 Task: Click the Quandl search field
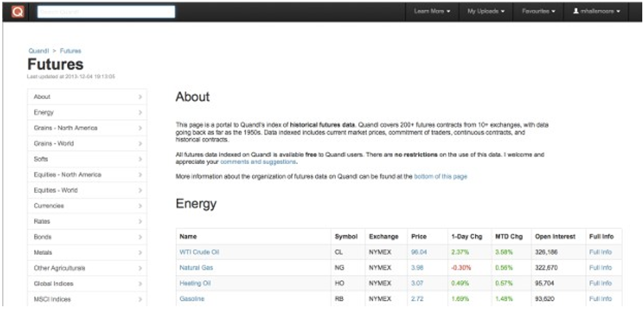107,12
